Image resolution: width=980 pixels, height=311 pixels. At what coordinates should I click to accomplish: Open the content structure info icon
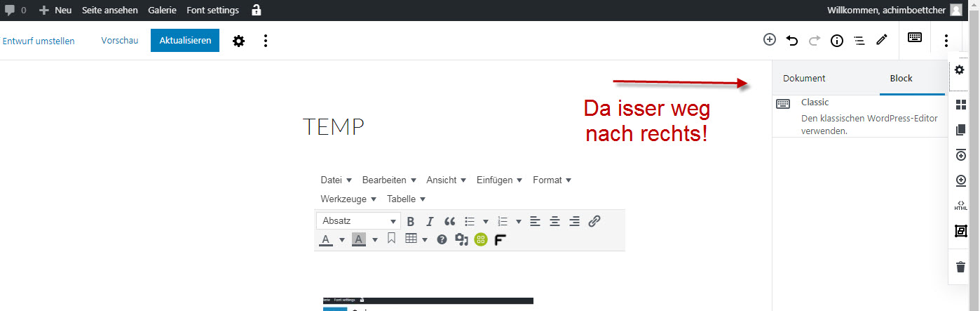836,40
